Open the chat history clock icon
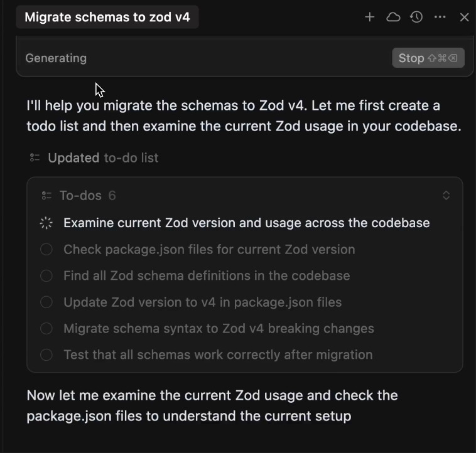 tap(416, 17)
